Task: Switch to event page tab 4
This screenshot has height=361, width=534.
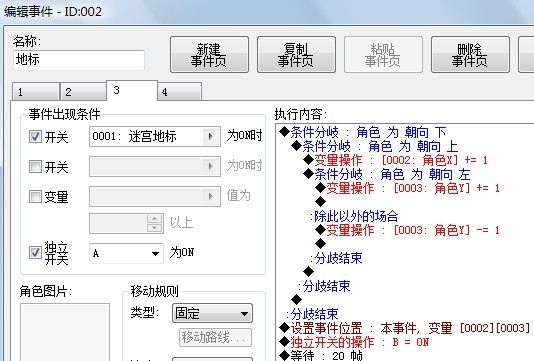Action: pos(179,91)
